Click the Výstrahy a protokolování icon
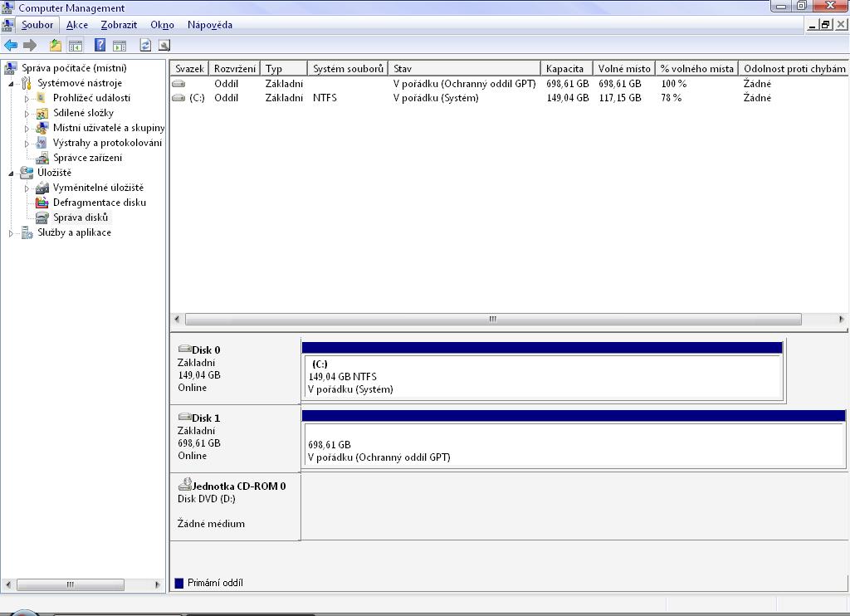This screenshot has height=616, width=850. click(42, 143)
